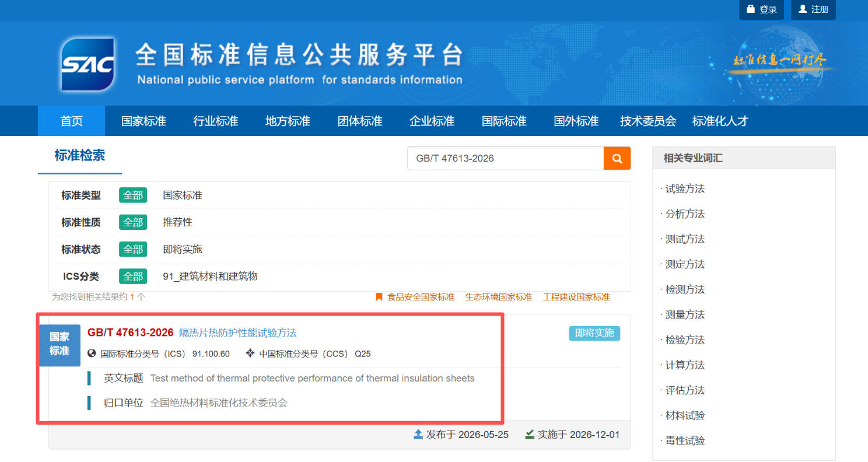
Task: Click the checkmark icon by 实施于 date
Action: click(x=530, y=434)
